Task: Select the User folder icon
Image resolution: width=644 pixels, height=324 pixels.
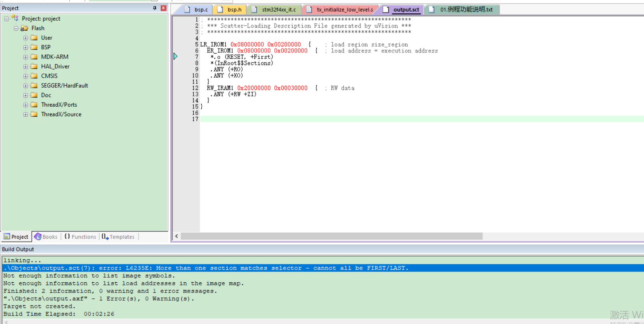Action: coord(34,37)
